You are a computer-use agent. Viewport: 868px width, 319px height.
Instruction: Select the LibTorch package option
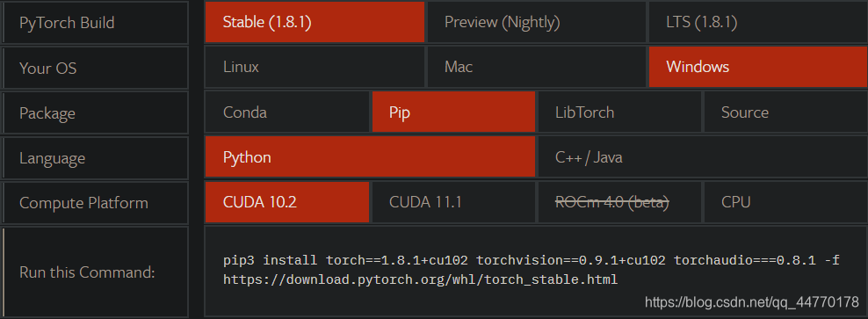(x=619, y=112)
